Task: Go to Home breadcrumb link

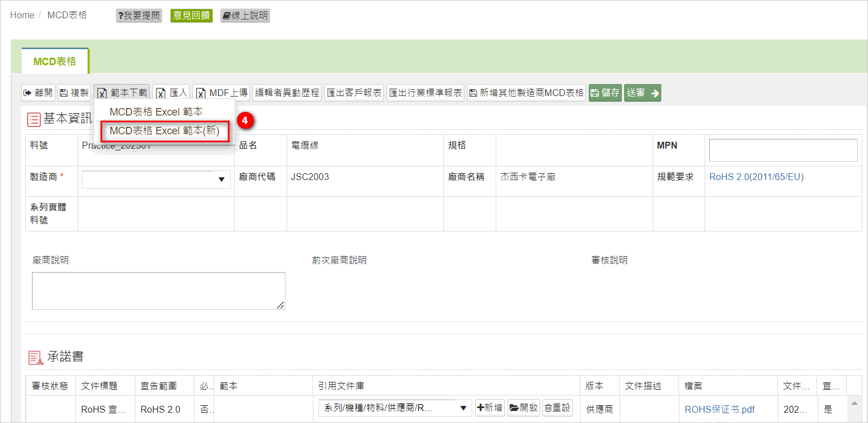Action: tap(22, 15)
